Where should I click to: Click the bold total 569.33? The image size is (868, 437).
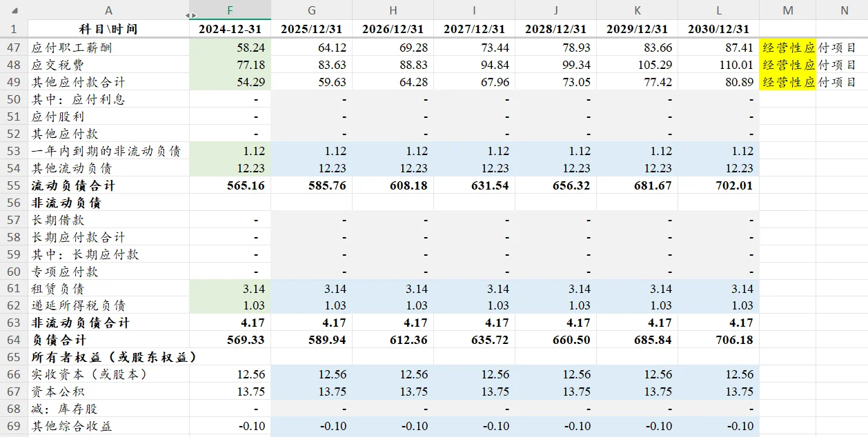[x=230, y=340]
